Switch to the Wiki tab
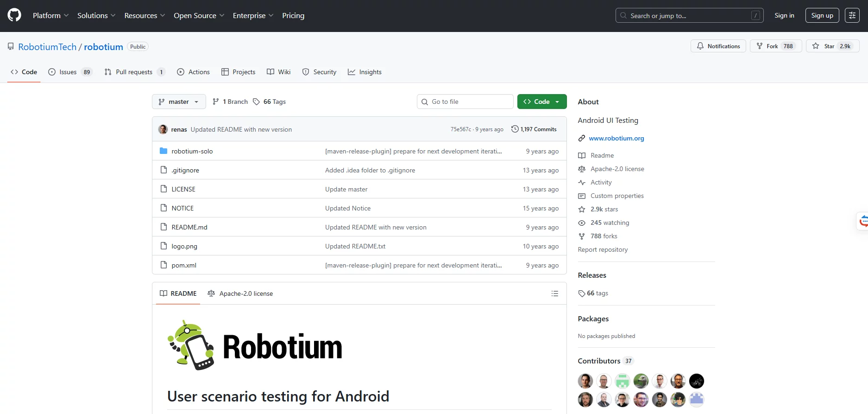The image size is (868, 414). click(279, 72)
